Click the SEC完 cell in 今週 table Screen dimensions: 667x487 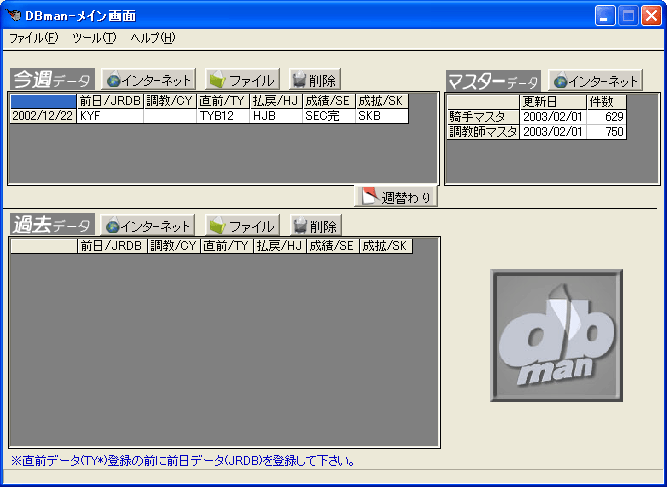coord(328,116)
